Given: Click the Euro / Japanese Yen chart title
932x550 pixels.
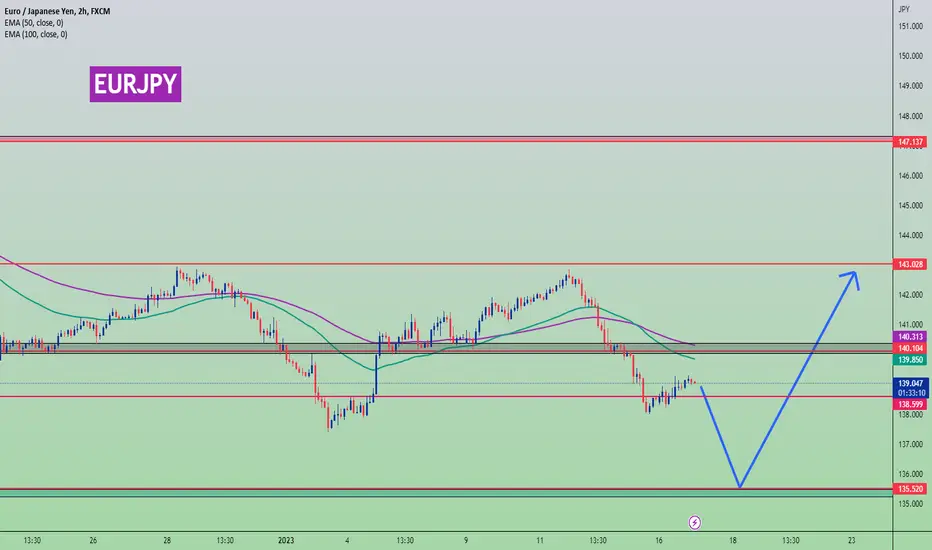Looking at the screenshot, I should 57,11.
